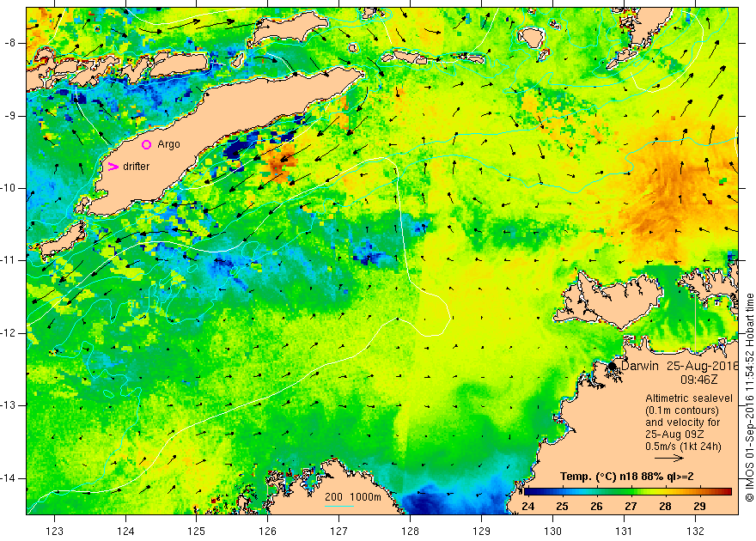Click color bar tick label '26'
Screen dimensions: 756x541
tap(596, 507)
